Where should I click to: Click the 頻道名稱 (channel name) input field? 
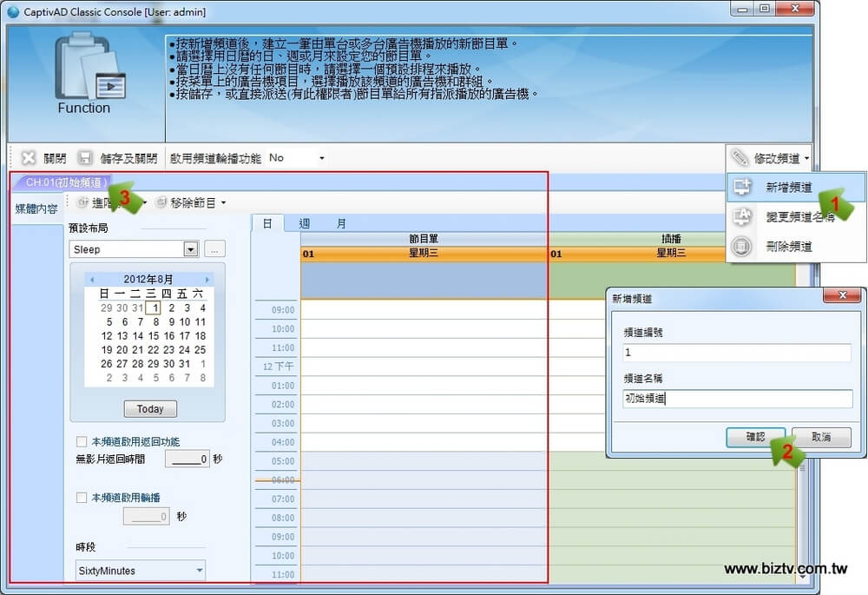point(737,399)
